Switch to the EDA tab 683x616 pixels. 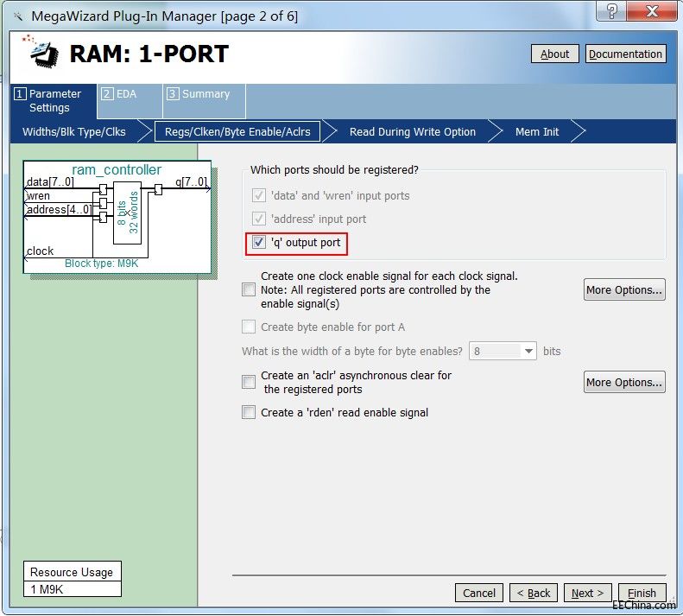(x=130, y=101)
